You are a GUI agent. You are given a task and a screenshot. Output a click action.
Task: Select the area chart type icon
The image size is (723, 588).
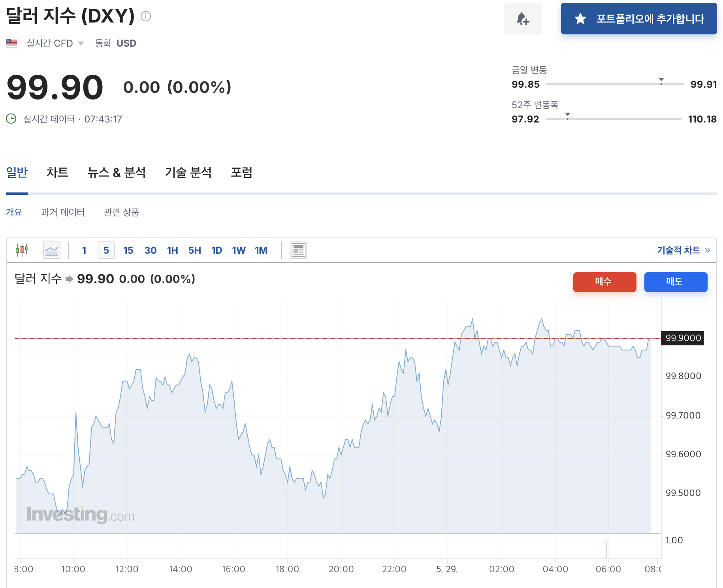52,250
